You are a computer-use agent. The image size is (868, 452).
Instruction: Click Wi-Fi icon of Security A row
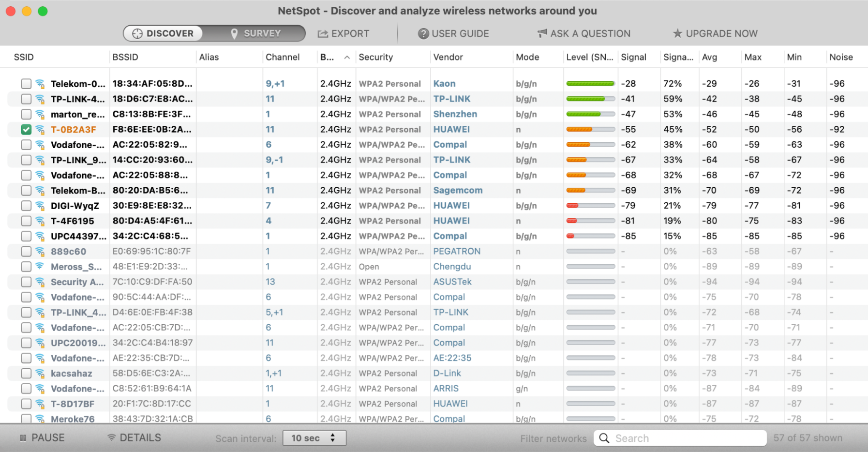coord(40,282)
